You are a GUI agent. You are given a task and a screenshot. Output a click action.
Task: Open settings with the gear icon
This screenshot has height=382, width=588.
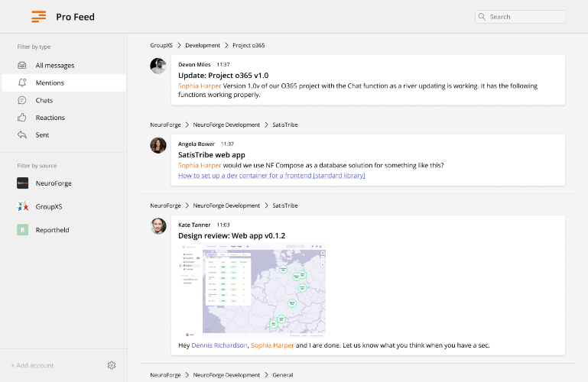pos(112,365)
